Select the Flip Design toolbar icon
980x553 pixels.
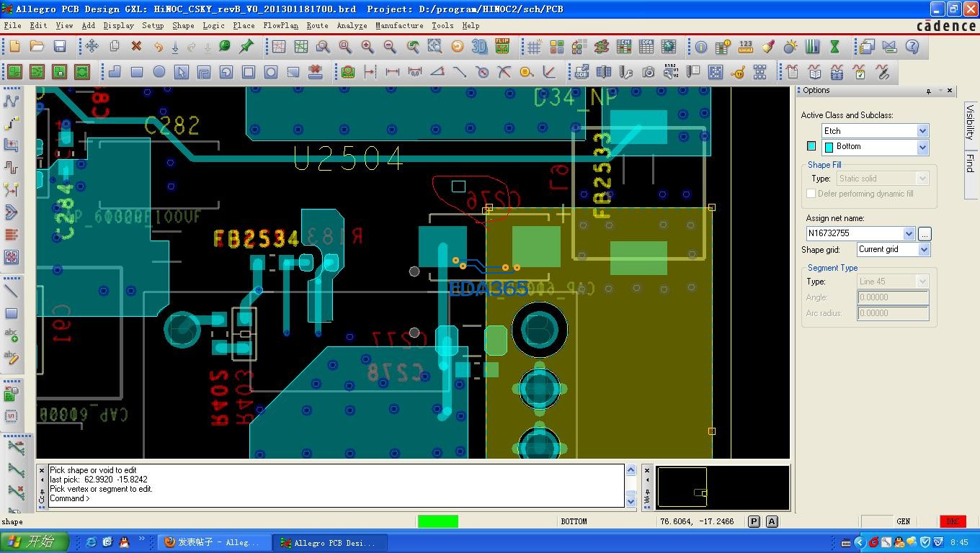point(502,47)
